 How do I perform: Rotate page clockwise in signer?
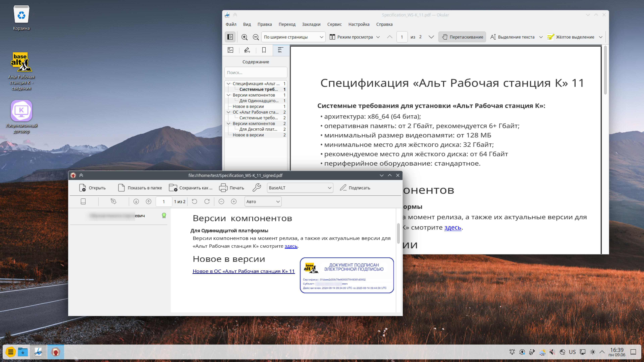pyautogui.click(x=207, y=202)
